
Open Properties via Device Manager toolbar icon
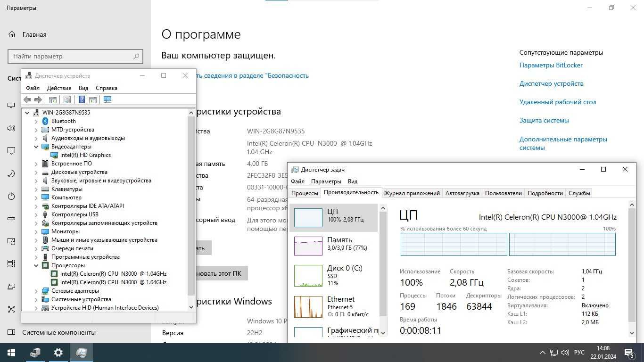pos(67,99)
